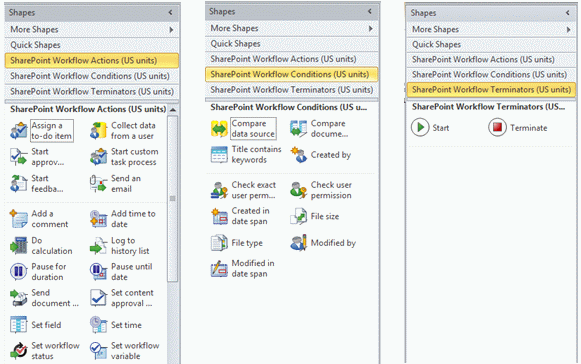
Task: Click the vertical scrollbar of Actions stencil
Action: [173, 199]
